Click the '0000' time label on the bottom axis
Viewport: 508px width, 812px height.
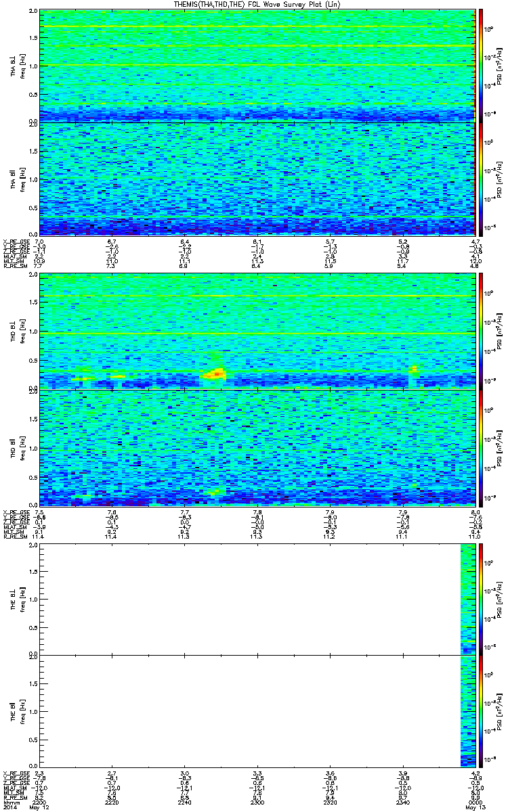(475, 803)
